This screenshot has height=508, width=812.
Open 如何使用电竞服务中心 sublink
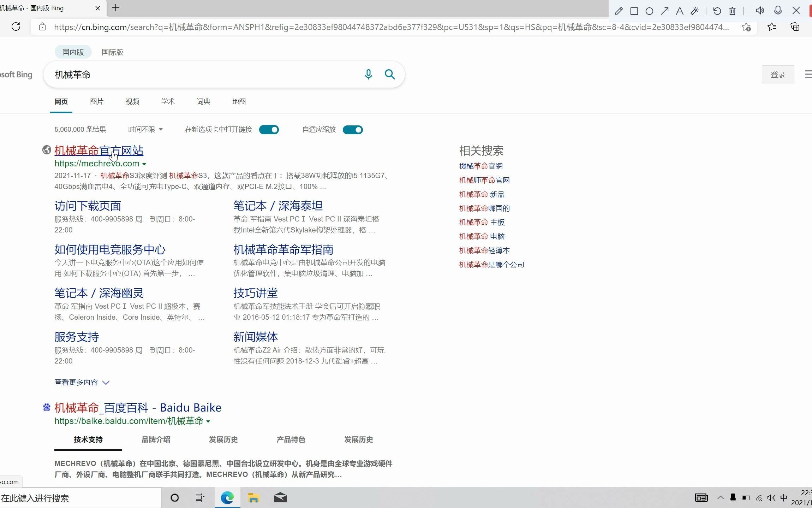click(x=110, y=249)
